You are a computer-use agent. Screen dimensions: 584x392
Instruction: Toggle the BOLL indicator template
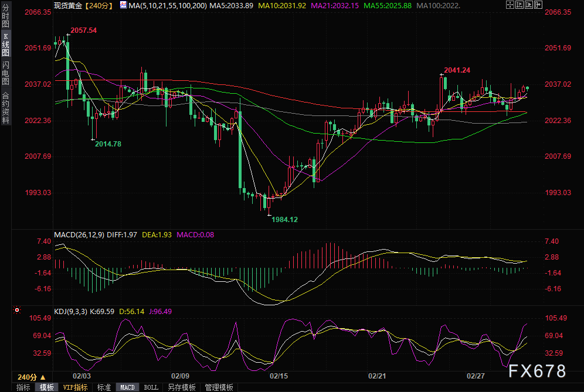pyautogui.click(x=151, y=387)
